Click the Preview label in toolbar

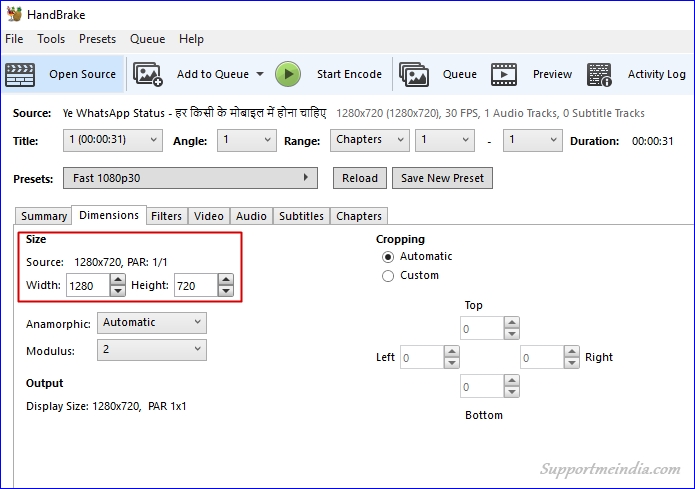[552, 74]
